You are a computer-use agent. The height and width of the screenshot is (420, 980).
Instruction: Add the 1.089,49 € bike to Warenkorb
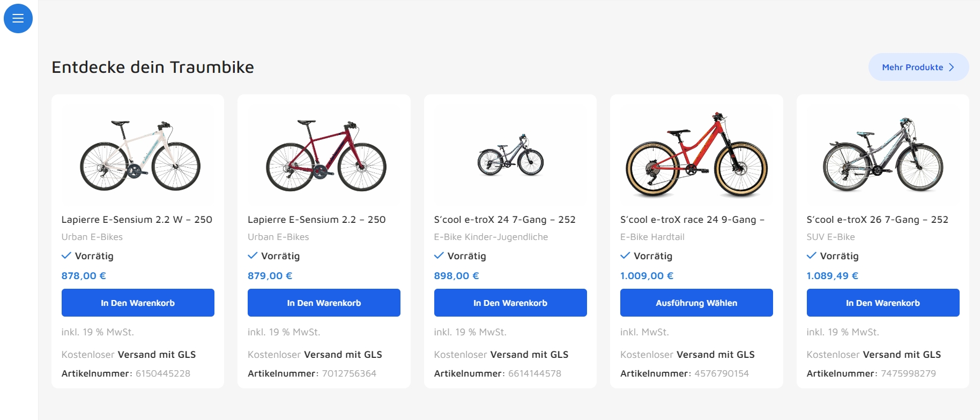(x=883, y=303)
